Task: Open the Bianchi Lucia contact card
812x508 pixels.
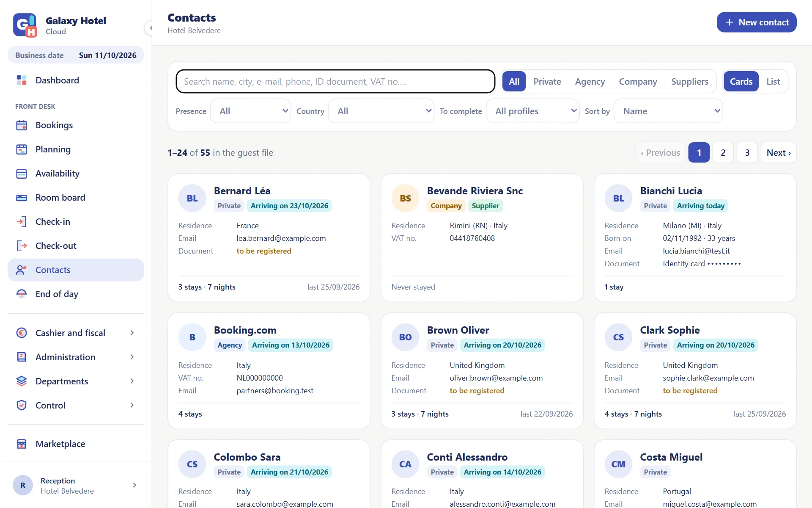Action: click(x=695, y=237)
